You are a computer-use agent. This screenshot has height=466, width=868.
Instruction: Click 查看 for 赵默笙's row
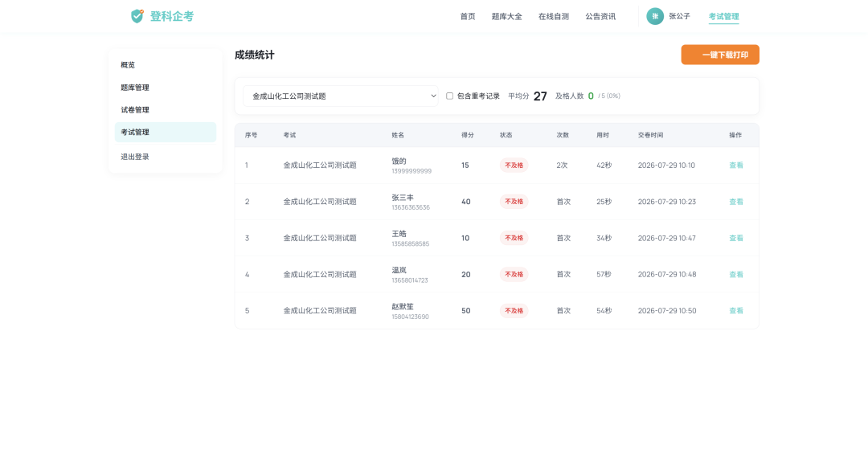tap(735, 310)
